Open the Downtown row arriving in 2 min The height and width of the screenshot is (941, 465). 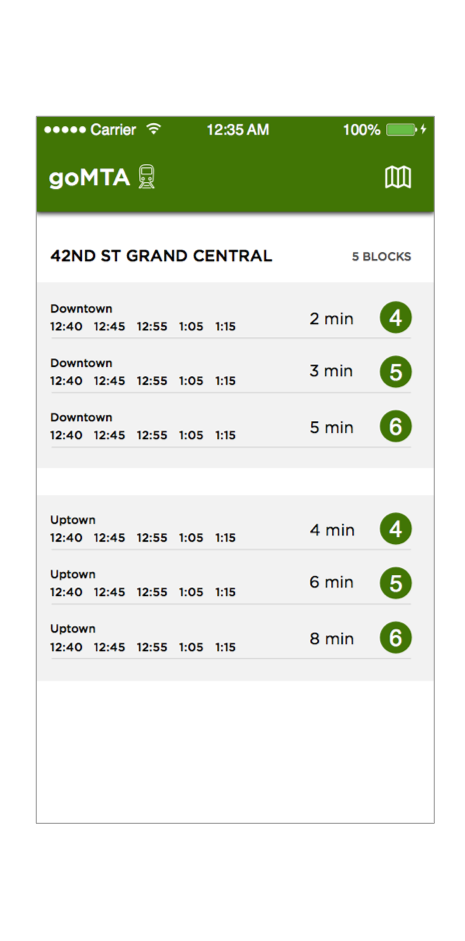coord(231,318)
